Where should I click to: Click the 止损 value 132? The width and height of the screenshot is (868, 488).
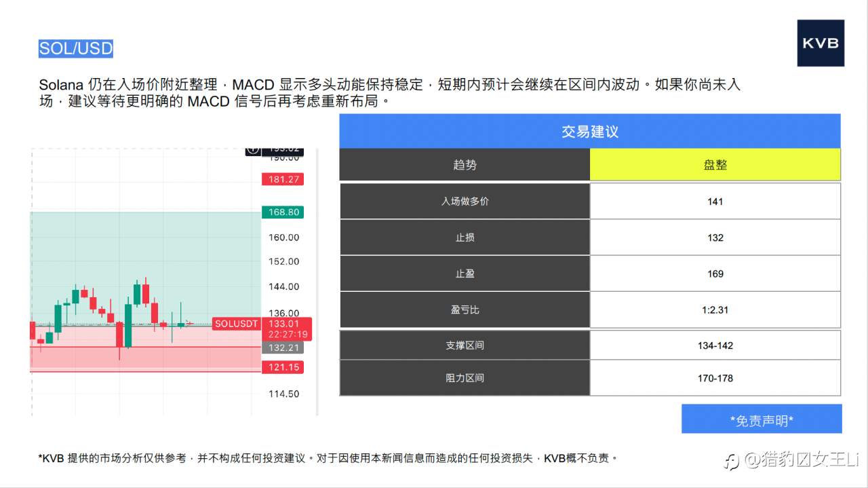click(715, 238)
